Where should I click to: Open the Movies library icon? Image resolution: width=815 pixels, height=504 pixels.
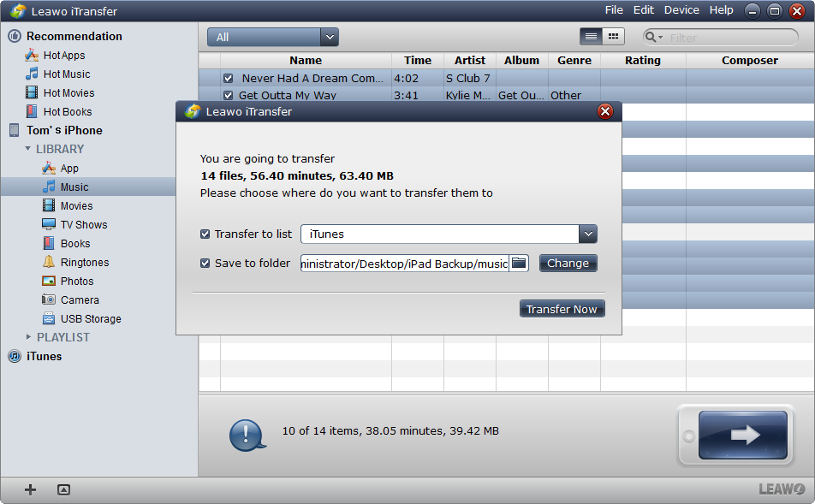pos(49,205)
